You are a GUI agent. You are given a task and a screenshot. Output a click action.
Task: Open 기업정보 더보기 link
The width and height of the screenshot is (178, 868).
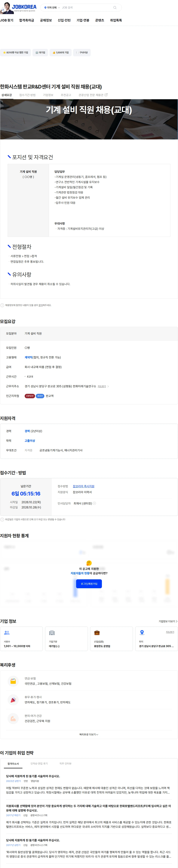168,621
